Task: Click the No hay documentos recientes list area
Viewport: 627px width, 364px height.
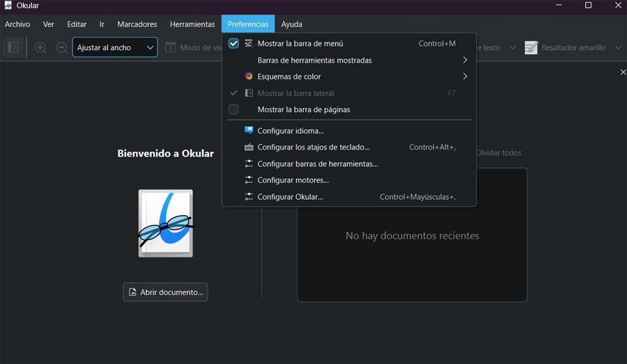Action: tap(412, 235)
